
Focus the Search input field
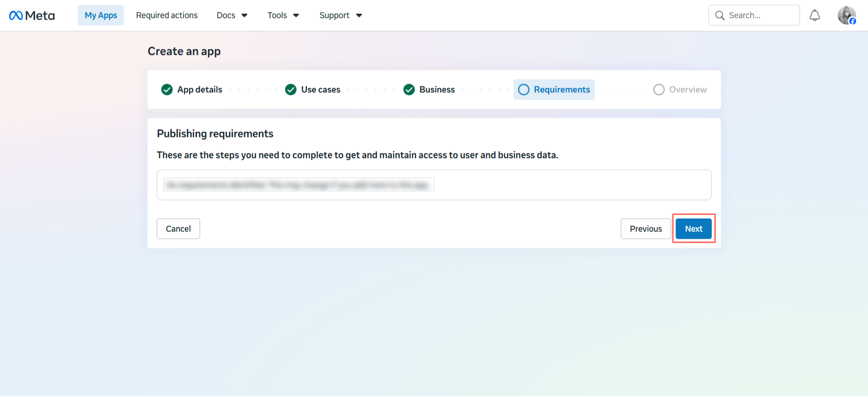pyautogui.click(x=754, y=15)
